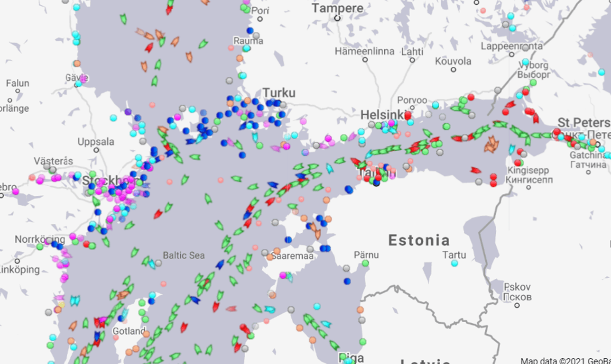Click the green marker at Norrköping

point(40,246)
